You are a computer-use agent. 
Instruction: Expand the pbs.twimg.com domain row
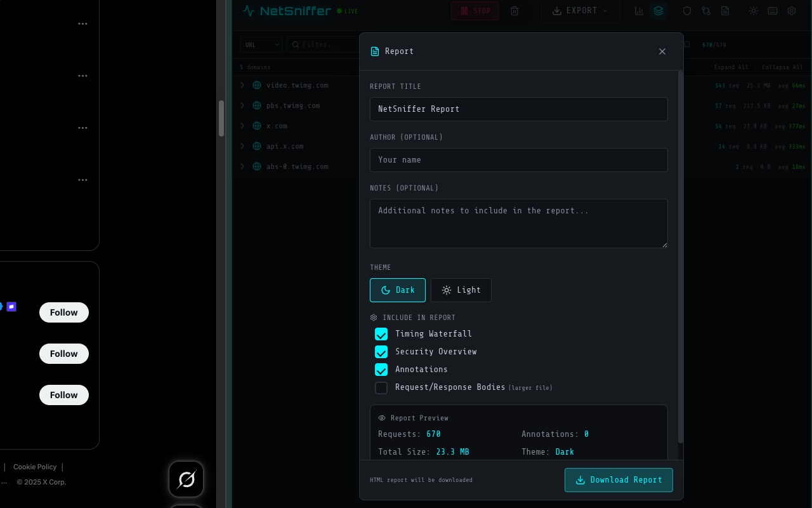pyautogui.click(x=242, y=105)
